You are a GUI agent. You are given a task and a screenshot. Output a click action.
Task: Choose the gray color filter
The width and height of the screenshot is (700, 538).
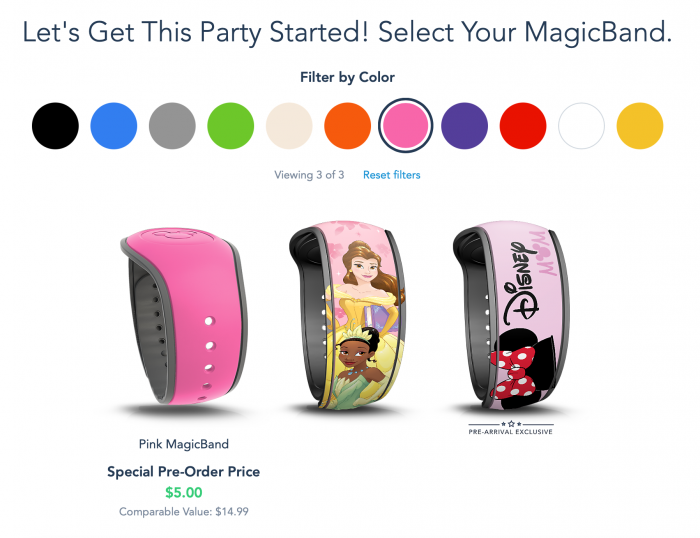(172, 126)
